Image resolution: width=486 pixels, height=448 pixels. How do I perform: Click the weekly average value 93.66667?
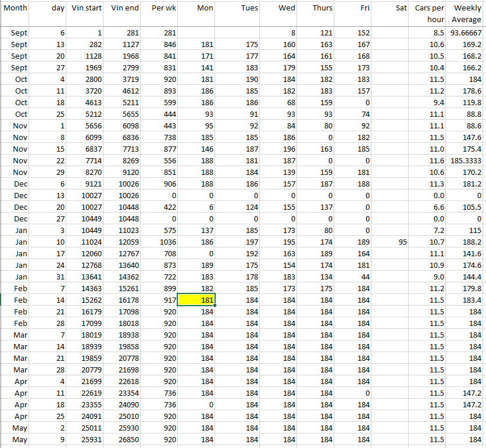click(x=467, y=33)
